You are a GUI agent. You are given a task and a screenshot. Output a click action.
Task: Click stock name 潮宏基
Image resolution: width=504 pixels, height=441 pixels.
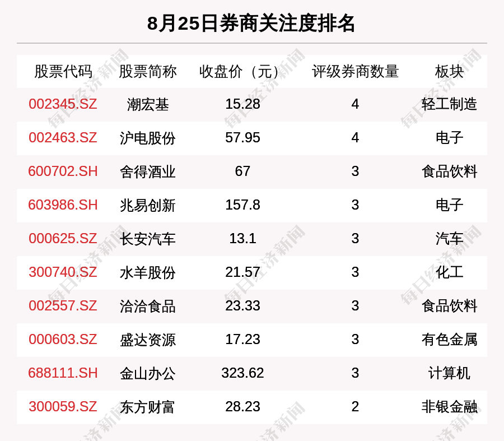pyautogui.click(x=147, y=104)
